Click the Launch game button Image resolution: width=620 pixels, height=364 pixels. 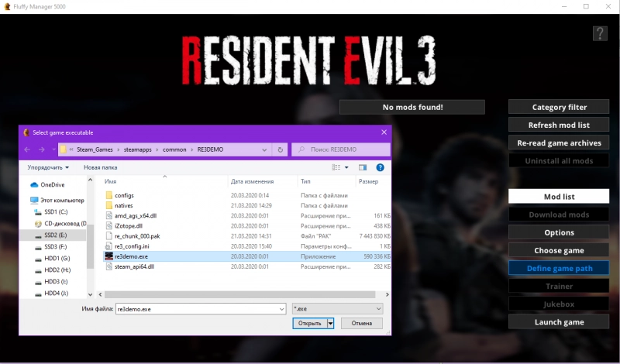click(559, 322)
